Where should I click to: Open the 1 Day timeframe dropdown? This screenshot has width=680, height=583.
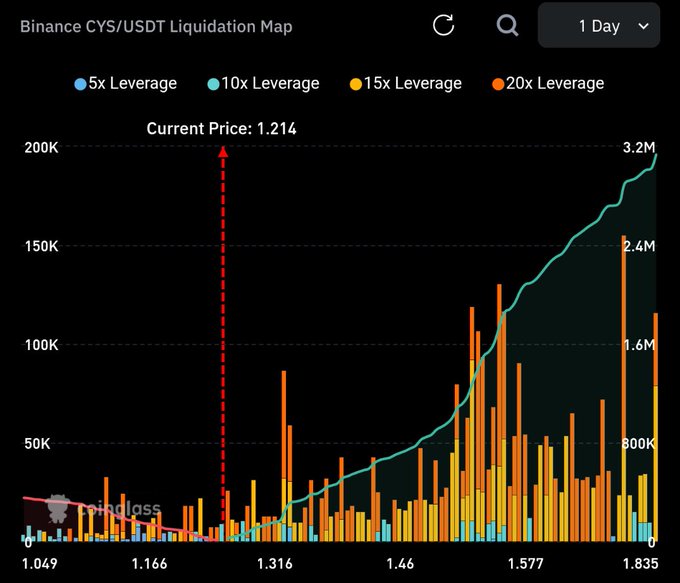[x=599, y=26]
